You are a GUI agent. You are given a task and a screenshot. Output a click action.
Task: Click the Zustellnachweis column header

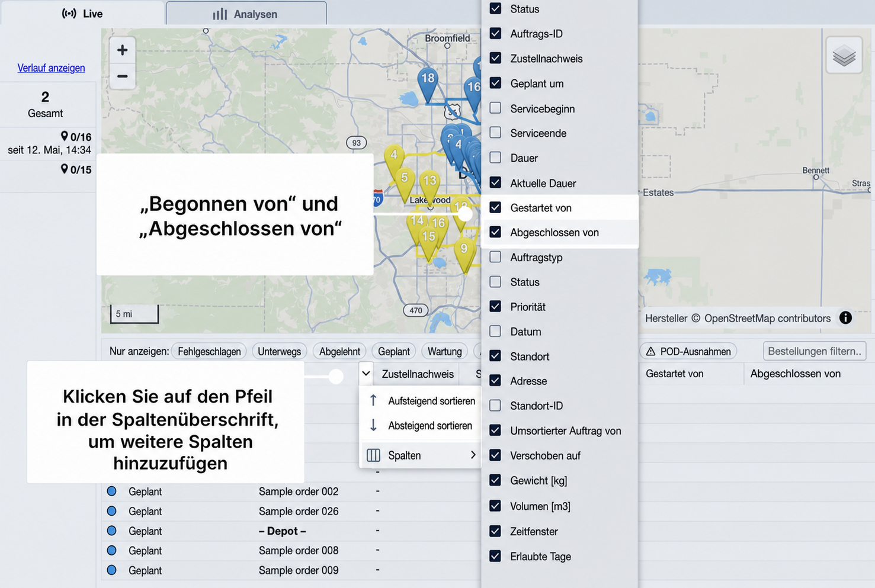coord(418,374)
